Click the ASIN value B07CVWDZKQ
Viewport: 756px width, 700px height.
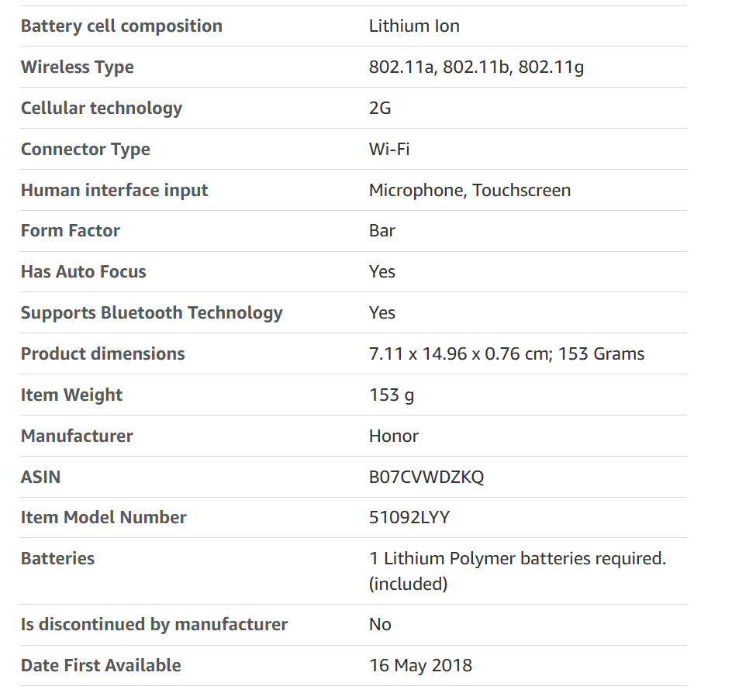[x=426, y=477]
